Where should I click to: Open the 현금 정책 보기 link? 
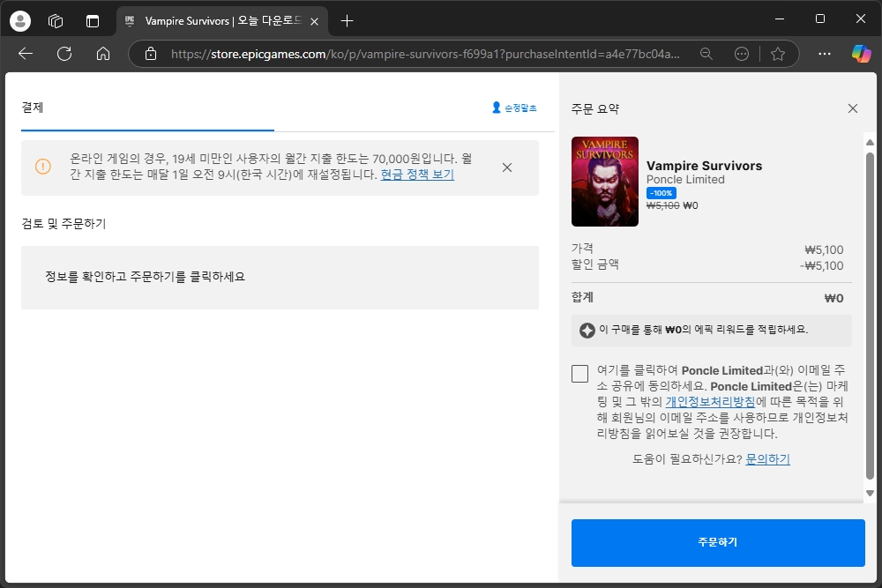tap(417, 175)
